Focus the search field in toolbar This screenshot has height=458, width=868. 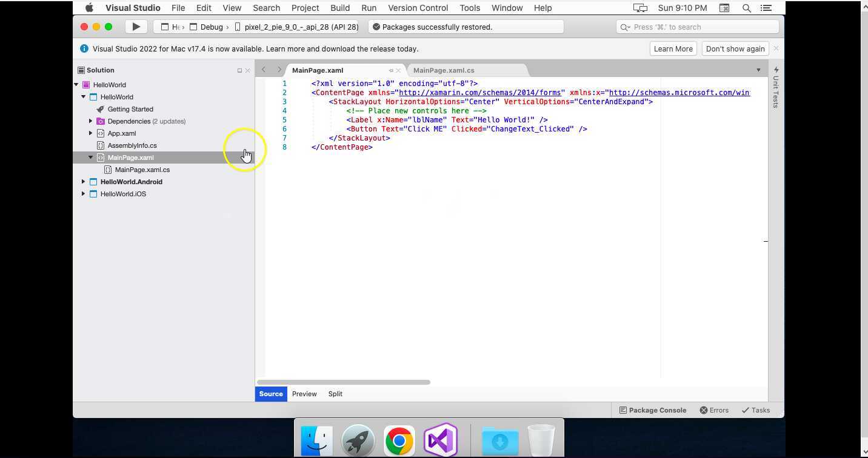(x=698, y=27)
